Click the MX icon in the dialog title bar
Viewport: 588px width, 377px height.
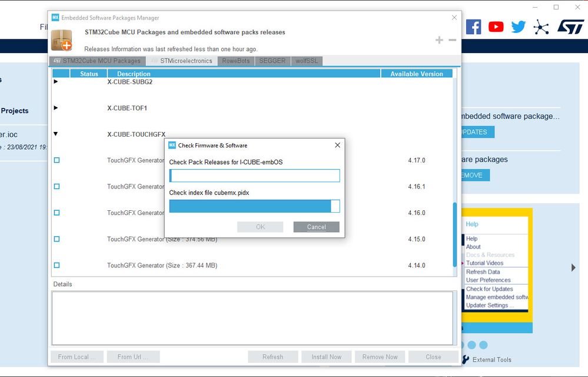pos(172,145)
